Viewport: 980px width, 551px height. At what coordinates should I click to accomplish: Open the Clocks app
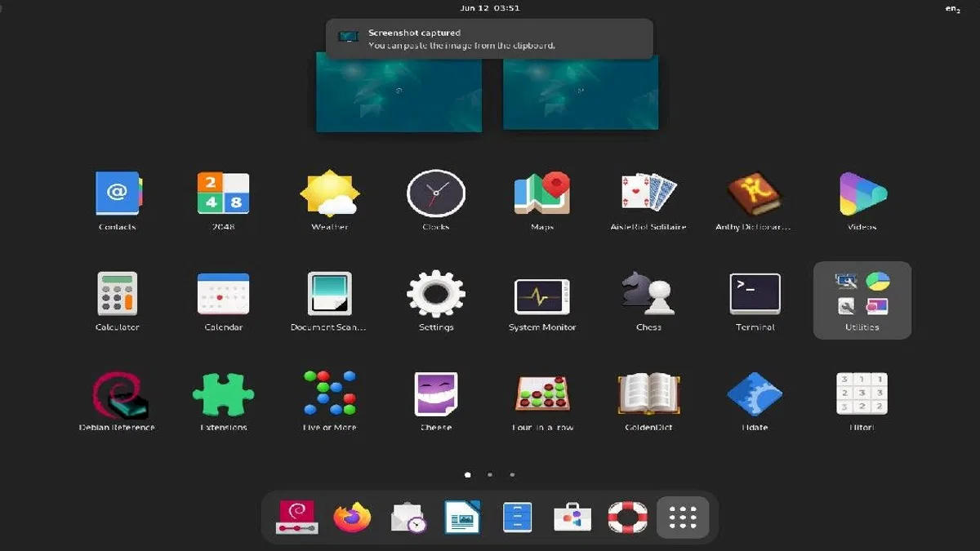pyautogui.click(x=436, y=201)
